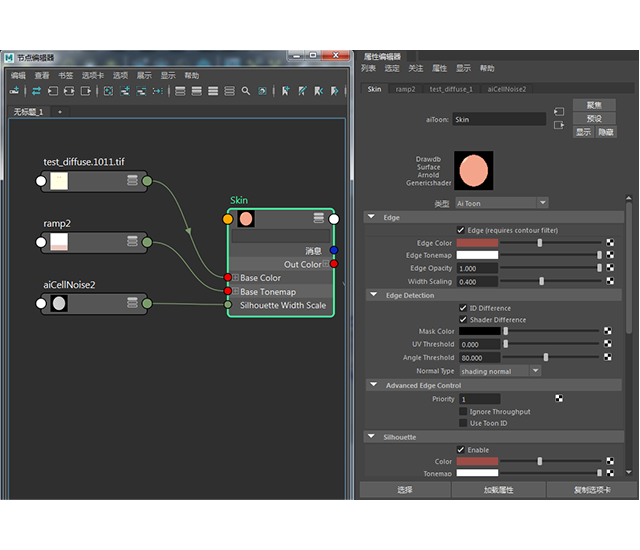The height and width of the screenshot is (550, 640).
Task: Toggle the ID Difference checkbox
Action: tap(462, 308)
